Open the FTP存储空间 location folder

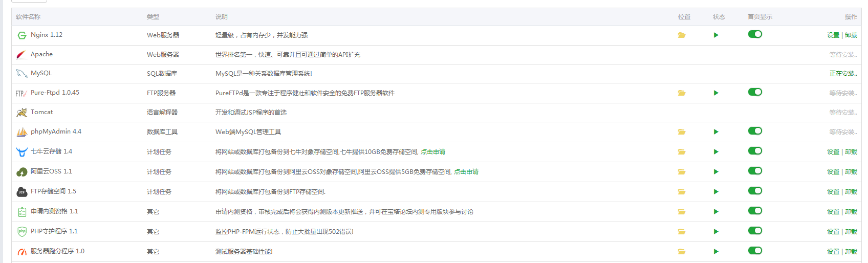682,192
